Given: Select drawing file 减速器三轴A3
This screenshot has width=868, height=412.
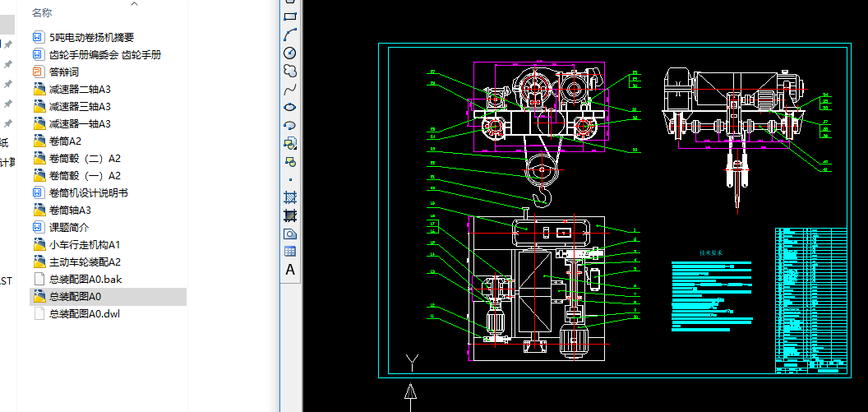Looking at the screenshot, I should (x=72, y=106).
